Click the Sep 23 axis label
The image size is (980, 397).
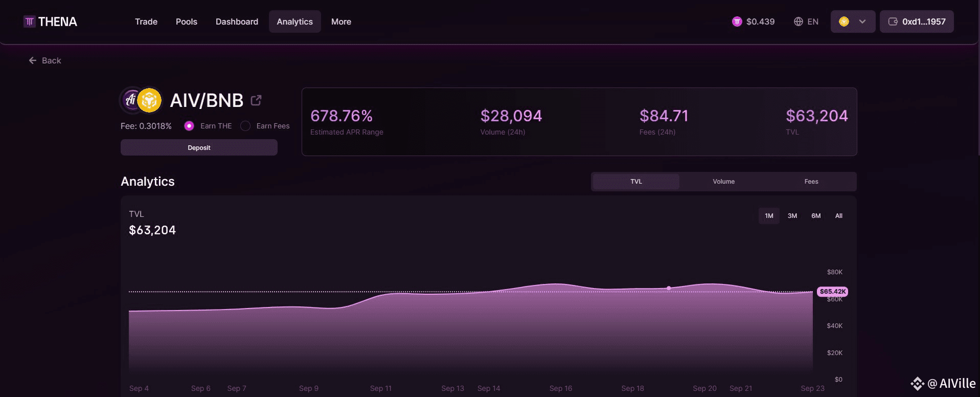812,388
